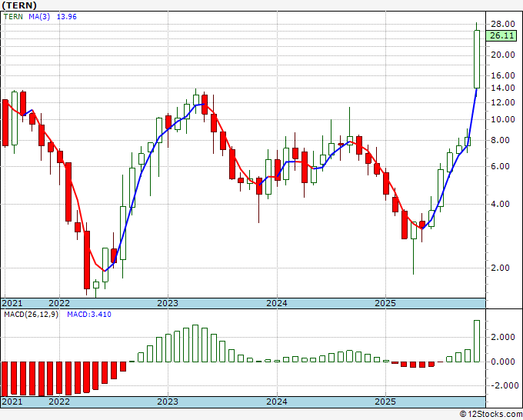Click the 26.11 current price tag
The height and width of the screenshot is (420, 523).
click(x=501, y=35)
